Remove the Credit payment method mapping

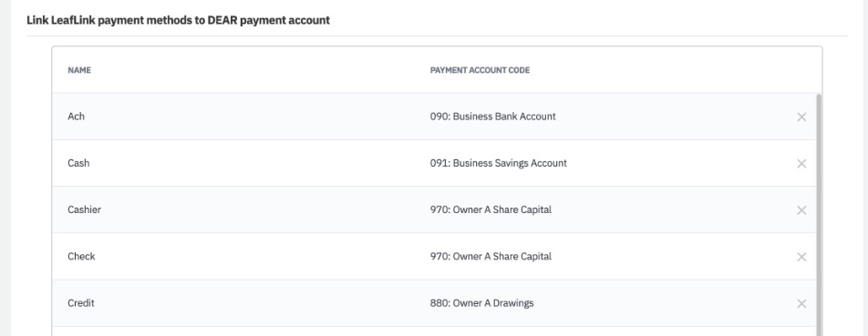(801, 303)
